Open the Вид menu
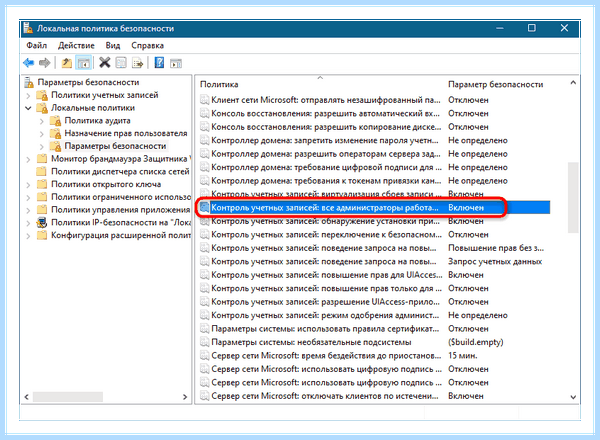Screen dimensions: 600x440 [113, 46]
